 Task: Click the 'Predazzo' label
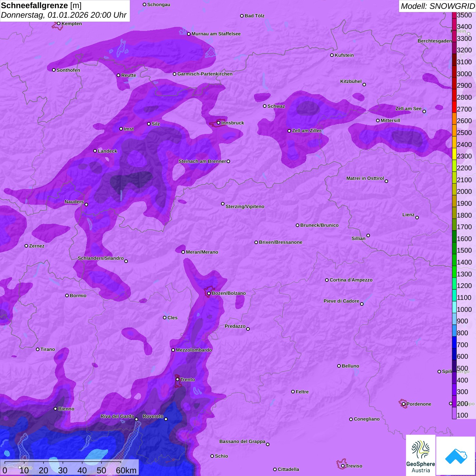pos(235,326)
